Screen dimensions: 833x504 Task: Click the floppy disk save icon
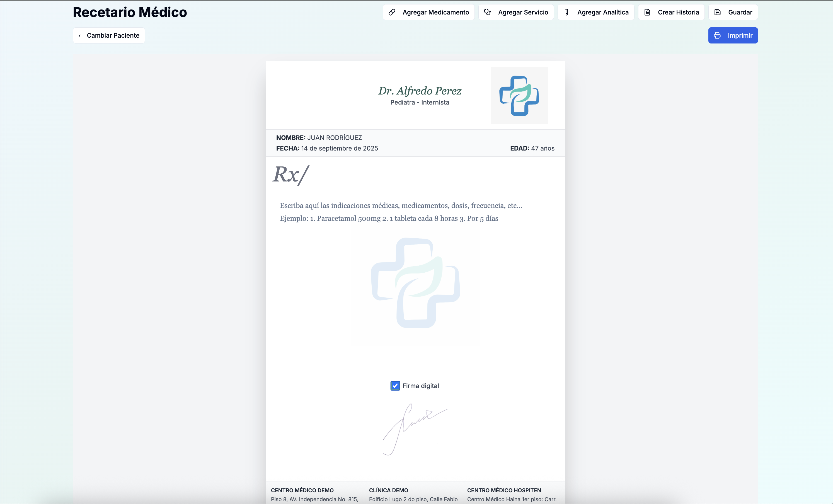pyautogui.click(x=717, y=12)
